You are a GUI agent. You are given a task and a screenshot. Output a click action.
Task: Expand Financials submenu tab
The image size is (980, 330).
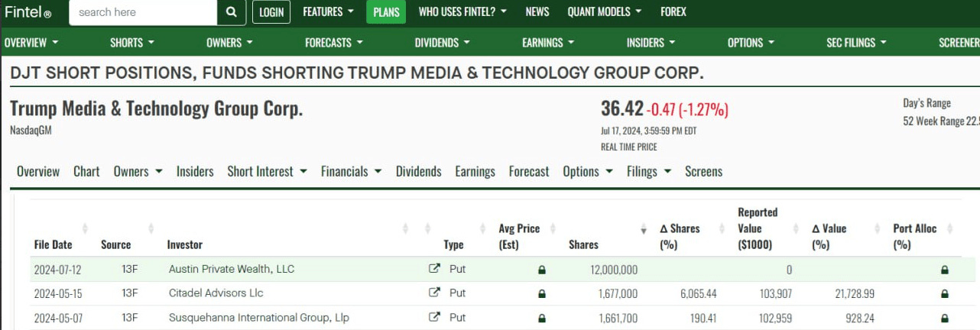(351, 172)
